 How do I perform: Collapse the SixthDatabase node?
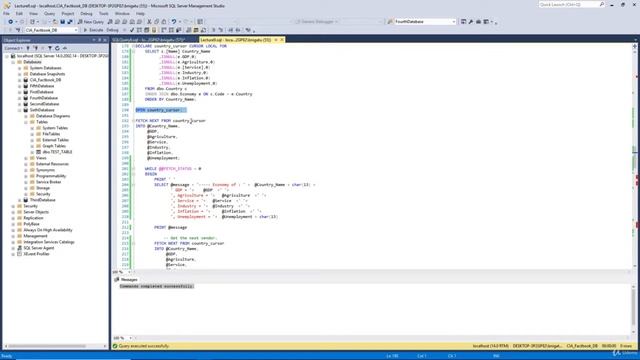20,110
